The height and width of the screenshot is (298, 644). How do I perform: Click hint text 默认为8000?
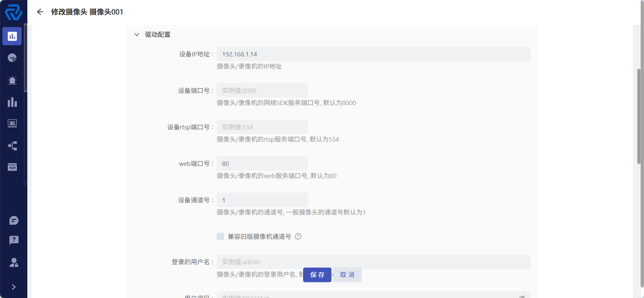[x=340, y=103]
